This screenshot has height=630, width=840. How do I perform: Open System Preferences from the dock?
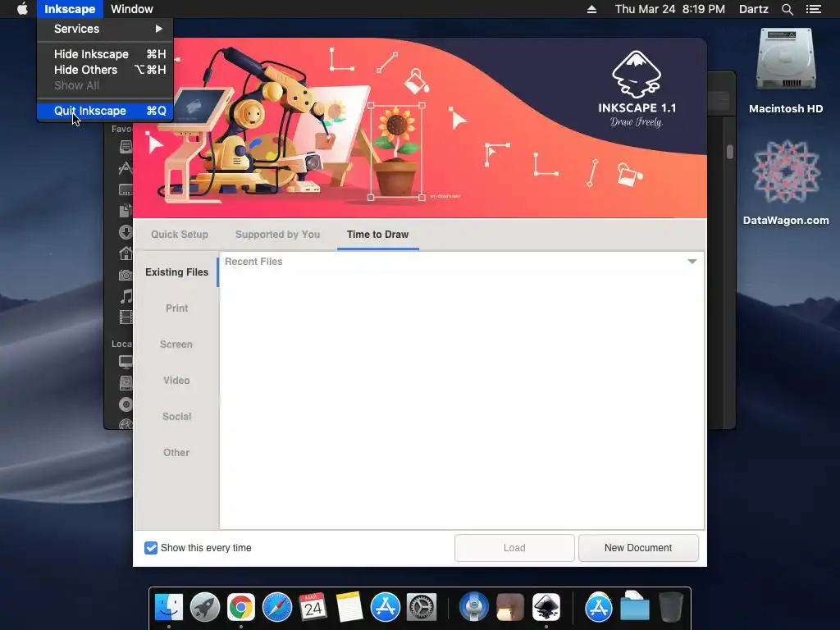point(422,608)
